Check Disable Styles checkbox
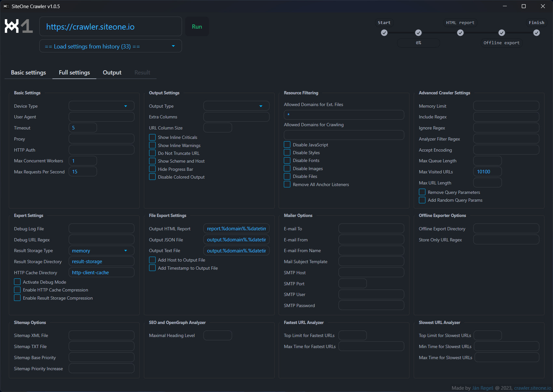553x392 pixels. pyautogui.click(x=287, y=152)
